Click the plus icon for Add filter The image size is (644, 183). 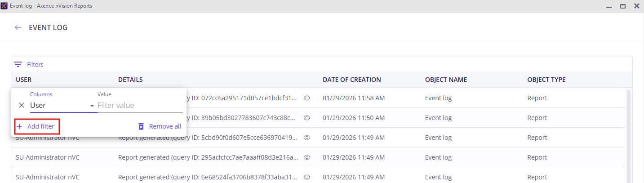click(20, 126)
